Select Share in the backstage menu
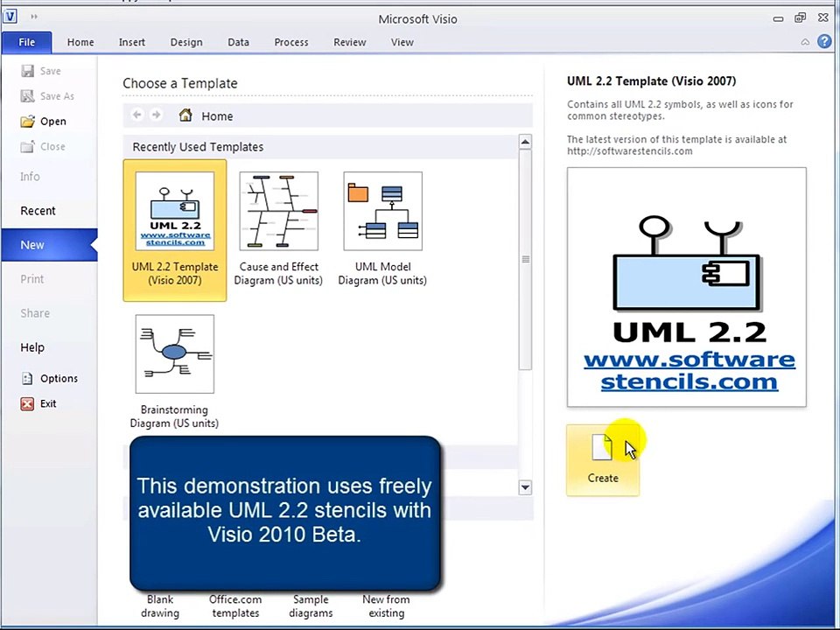 coord(35,313)
